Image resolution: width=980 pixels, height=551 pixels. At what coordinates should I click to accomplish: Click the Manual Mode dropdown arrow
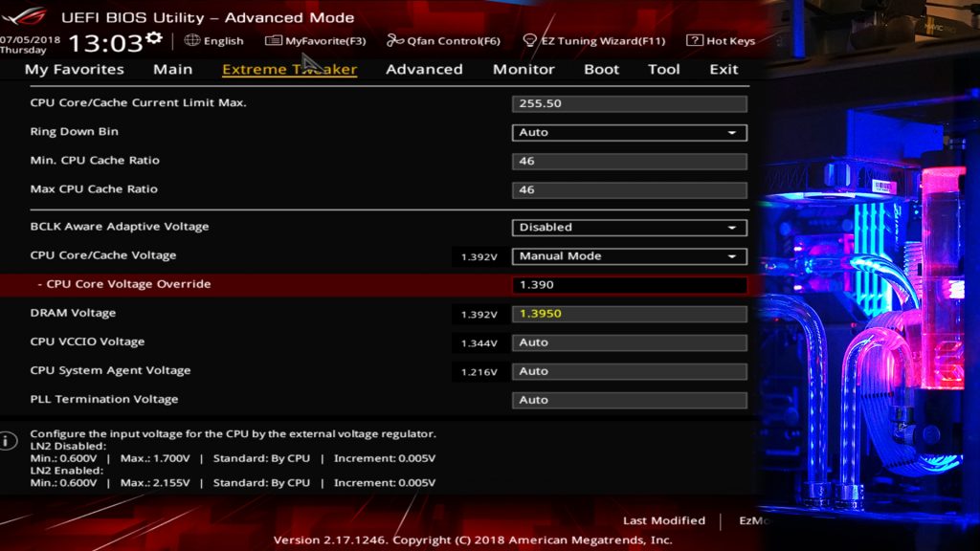732,256
